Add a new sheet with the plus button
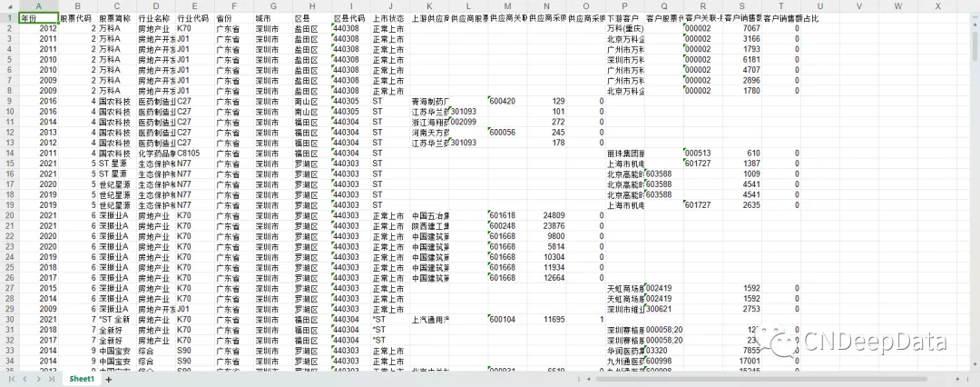The height and width of the screenshot is (387, 980). (108, 380)
